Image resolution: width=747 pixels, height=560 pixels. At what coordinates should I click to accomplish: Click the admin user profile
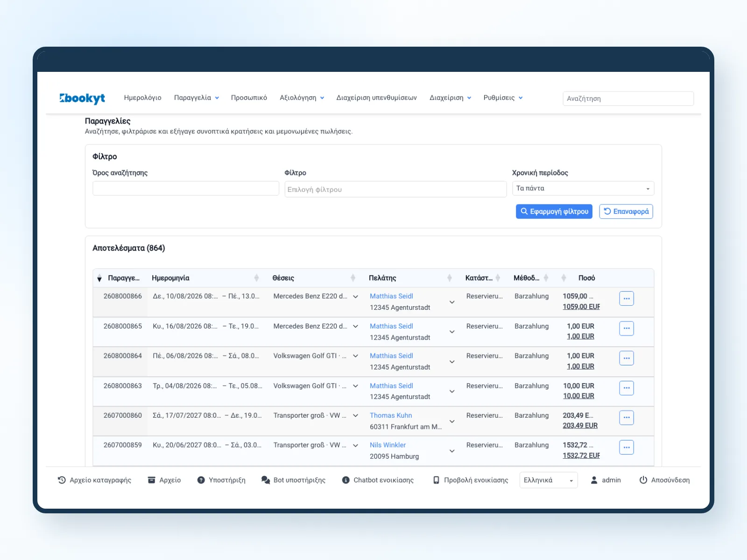pyautogui.click(x=606, y=480)
